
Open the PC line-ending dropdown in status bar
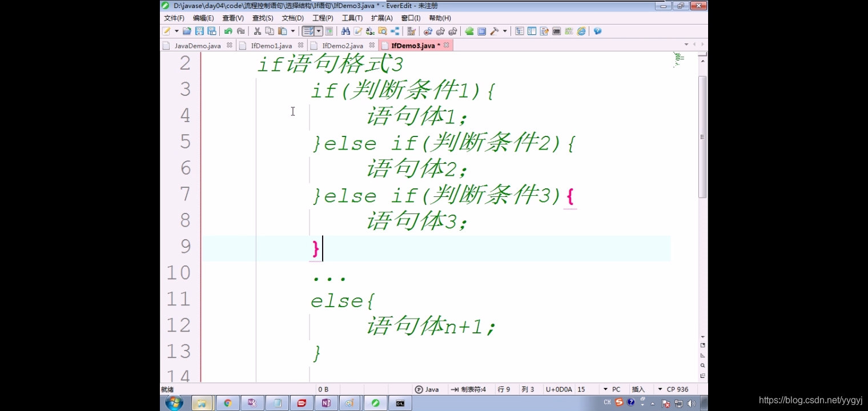pyautogui.click(x=612, y=389)
